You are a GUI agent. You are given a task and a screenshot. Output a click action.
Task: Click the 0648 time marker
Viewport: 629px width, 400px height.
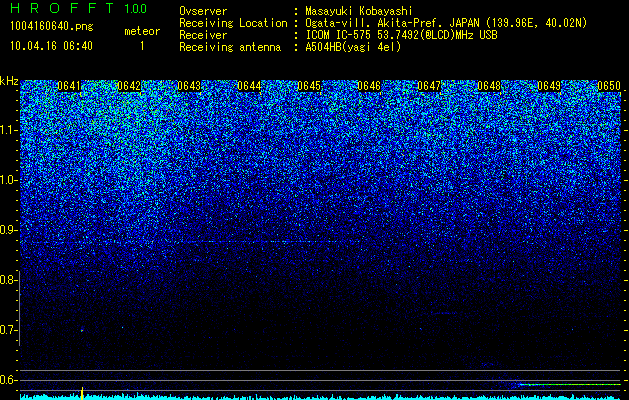click(x=489, y=86)
